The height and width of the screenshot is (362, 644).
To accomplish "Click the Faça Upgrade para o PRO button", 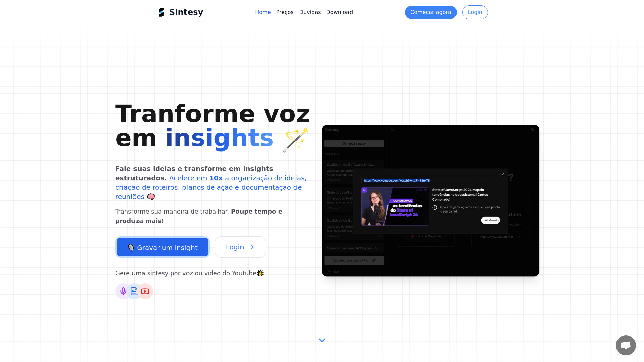I will pyautogui.click(x=354, y=261).
